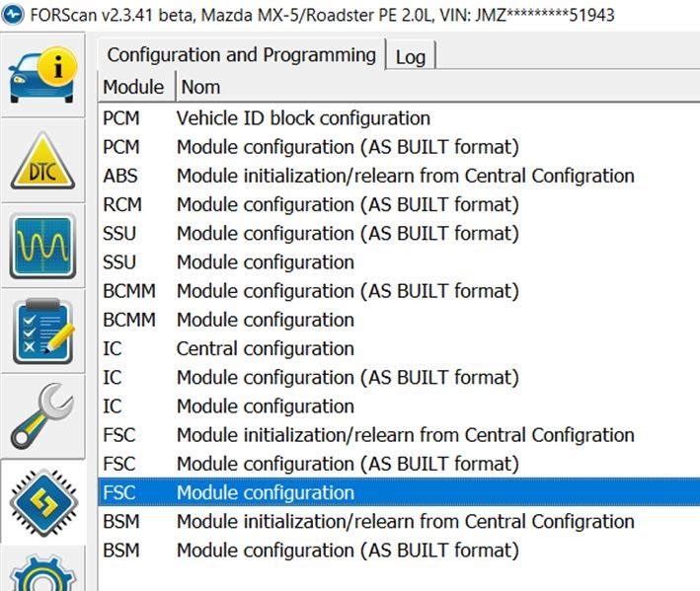This screenshot has height=591, width=700.
Task: Select BCMM plain Module configuration row
Action: tap(399, 320)
